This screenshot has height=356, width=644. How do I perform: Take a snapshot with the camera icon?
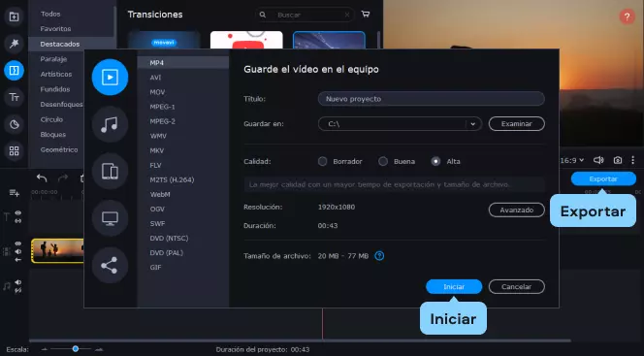(x=617, y=160)
